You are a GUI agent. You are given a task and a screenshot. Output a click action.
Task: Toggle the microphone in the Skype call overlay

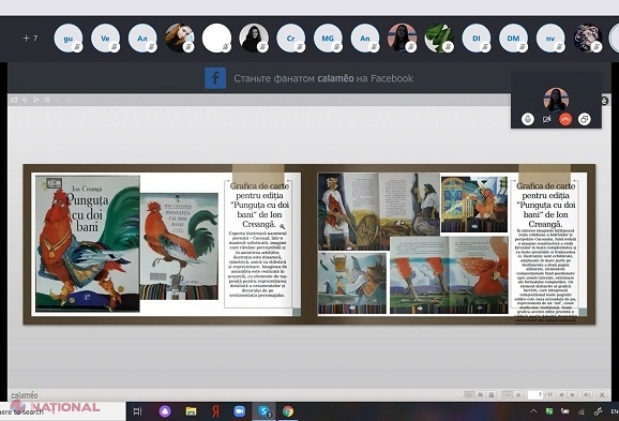click(x=527, y=119)
